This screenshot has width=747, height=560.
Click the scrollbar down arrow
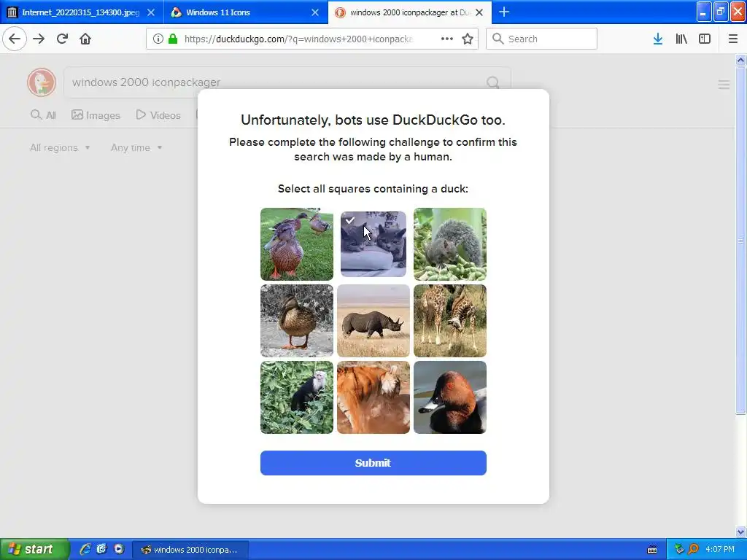click(x=740, y=532)
